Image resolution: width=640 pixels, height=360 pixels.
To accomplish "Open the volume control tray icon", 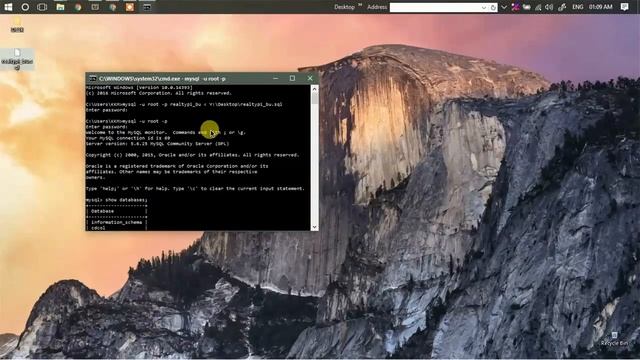I will coord(549,7).
